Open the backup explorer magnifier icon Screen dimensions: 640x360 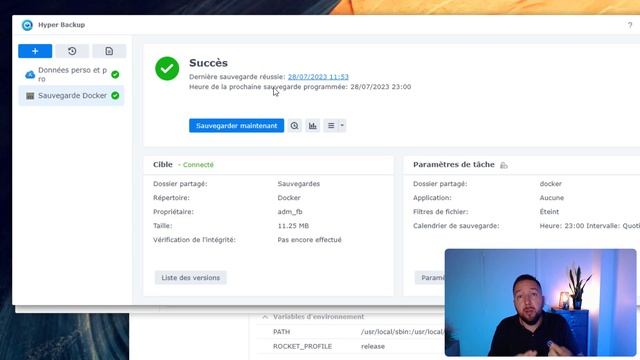(x=294, y=126)
